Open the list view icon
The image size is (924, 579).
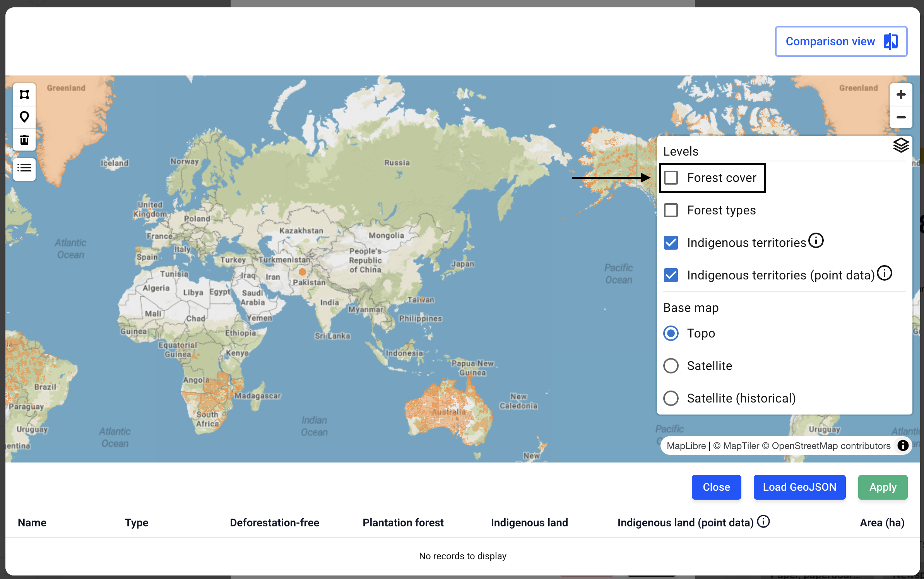click(x=24, y=168)
